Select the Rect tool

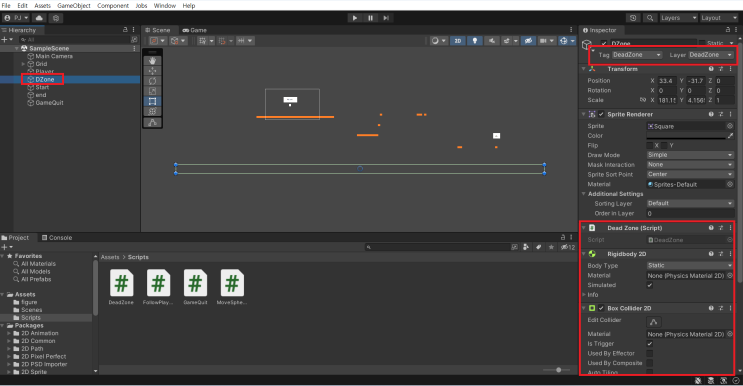point(152,101)
